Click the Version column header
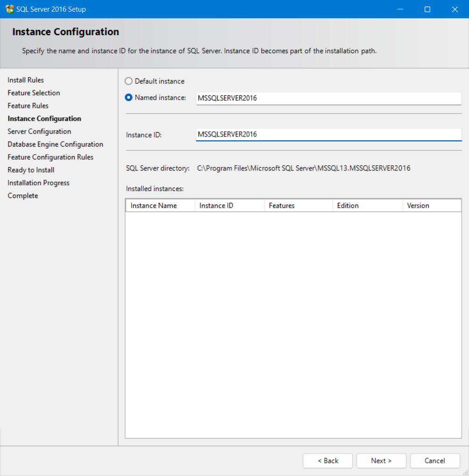The image size is (469, 476). (x=432, y=206)
